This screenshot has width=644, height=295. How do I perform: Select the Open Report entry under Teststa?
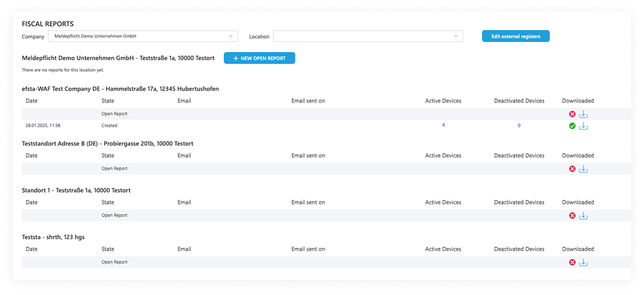tap(114, 262)
